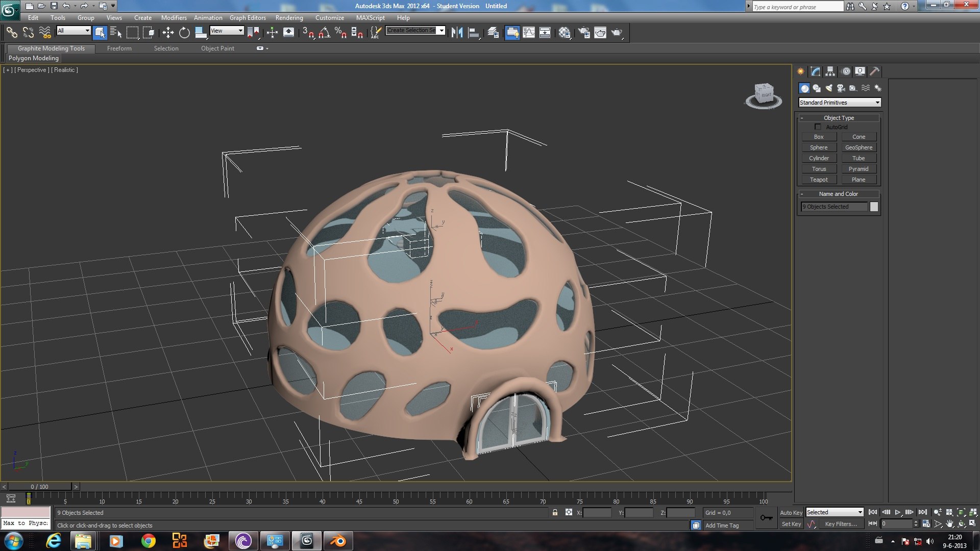Open the Utilities hammer panel
The image size is (980, 551).
coord(875,71)
